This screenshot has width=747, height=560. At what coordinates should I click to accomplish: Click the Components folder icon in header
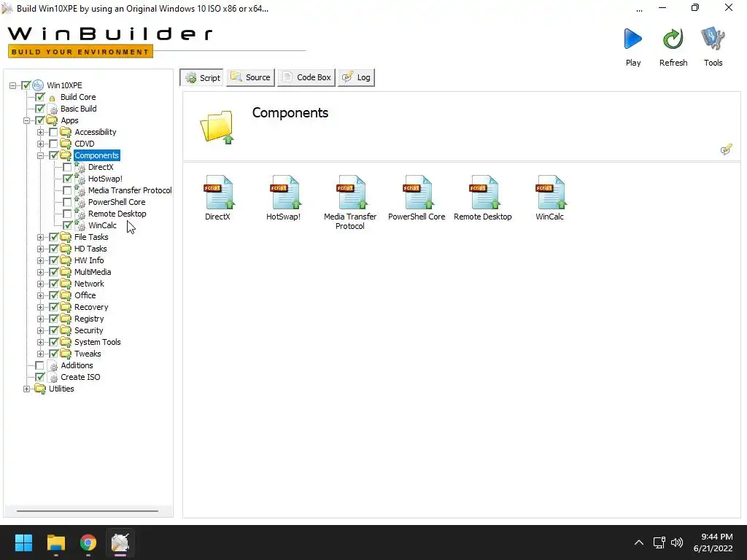pyautogui.click(x=217, y=127)
